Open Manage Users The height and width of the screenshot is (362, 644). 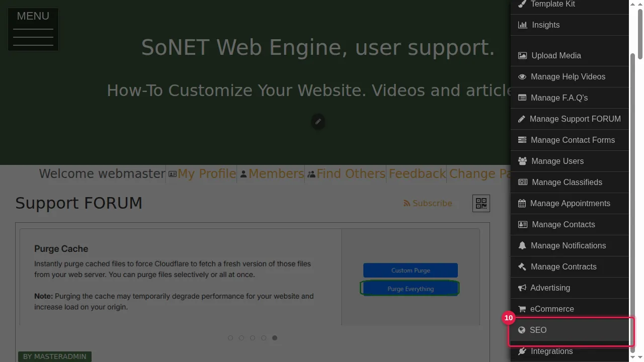pyautogui.click(x=570, y=161)
